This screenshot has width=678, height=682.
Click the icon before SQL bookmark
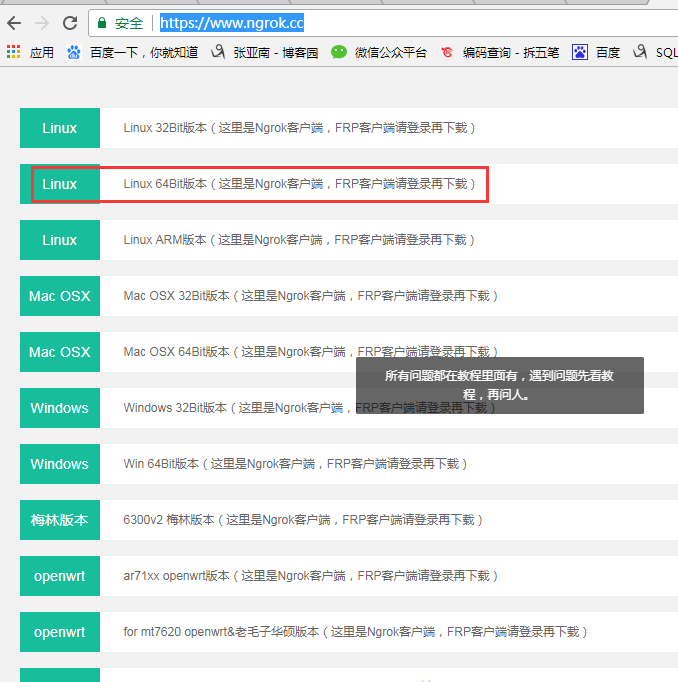coord(640,52)
